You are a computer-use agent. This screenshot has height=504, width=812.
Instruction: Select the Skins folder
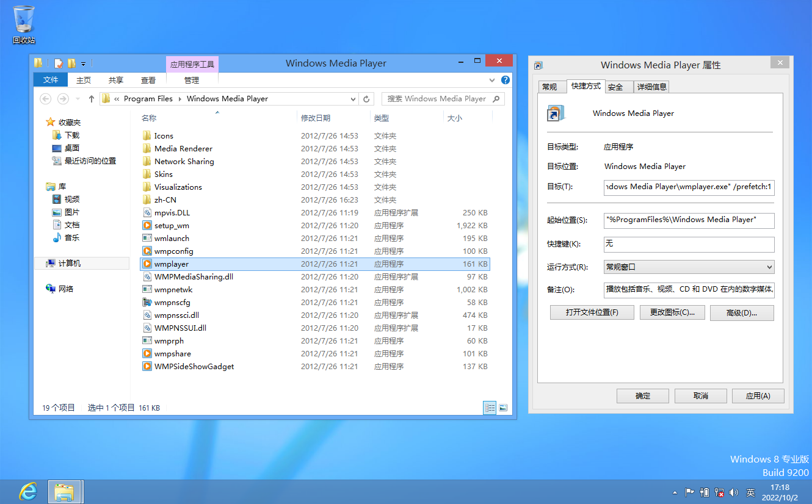(315, 174)
